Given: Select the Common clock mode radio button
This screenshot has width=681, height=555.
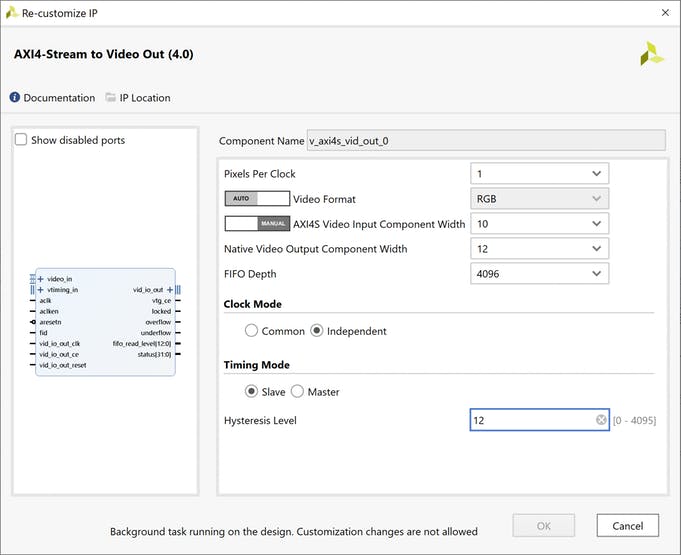Looking at the screenshot, I should tap(251, 331).
